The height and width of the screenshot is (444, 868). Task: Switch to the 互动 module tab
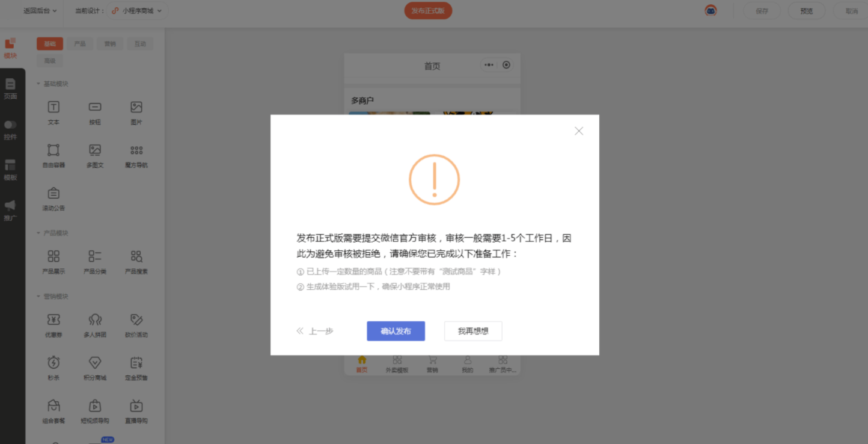coord(140,44)
